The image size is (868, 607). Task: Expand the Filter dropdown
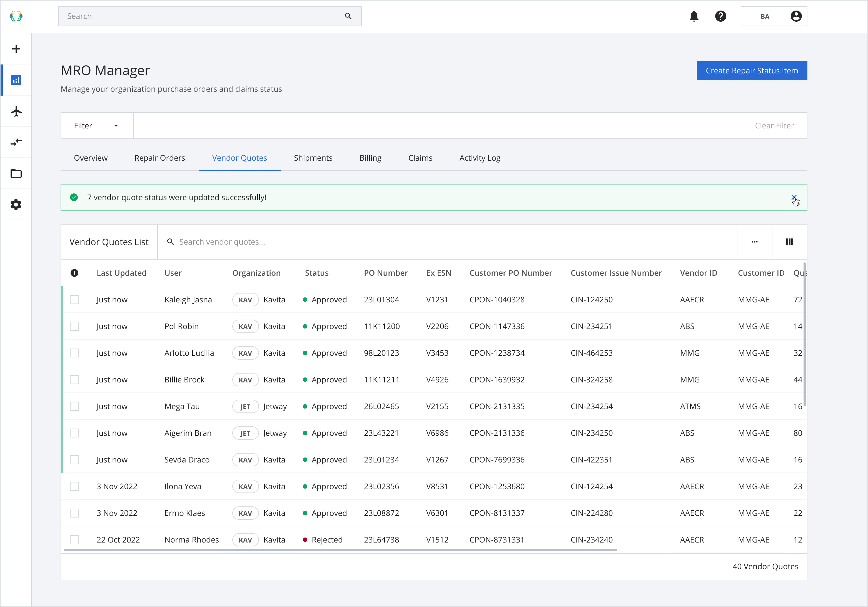click(97, 126)
